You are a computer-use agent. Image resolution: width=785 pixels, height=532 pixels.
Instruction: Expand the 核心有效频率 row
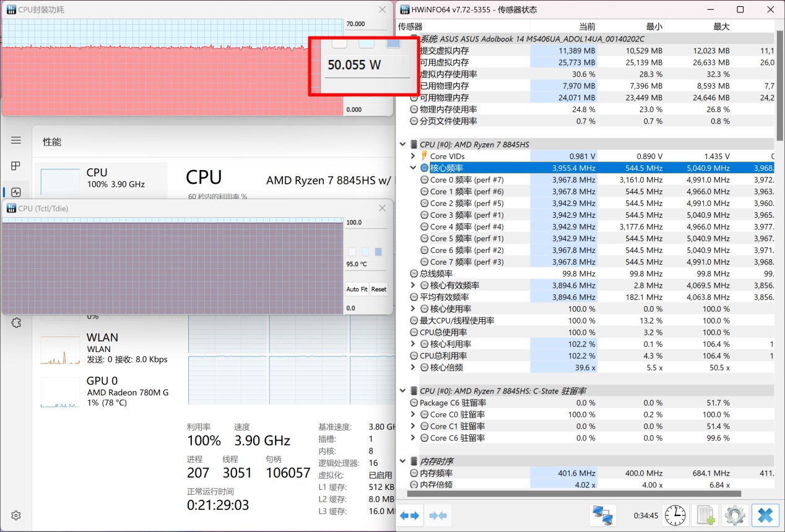click(x=414, y=285)
